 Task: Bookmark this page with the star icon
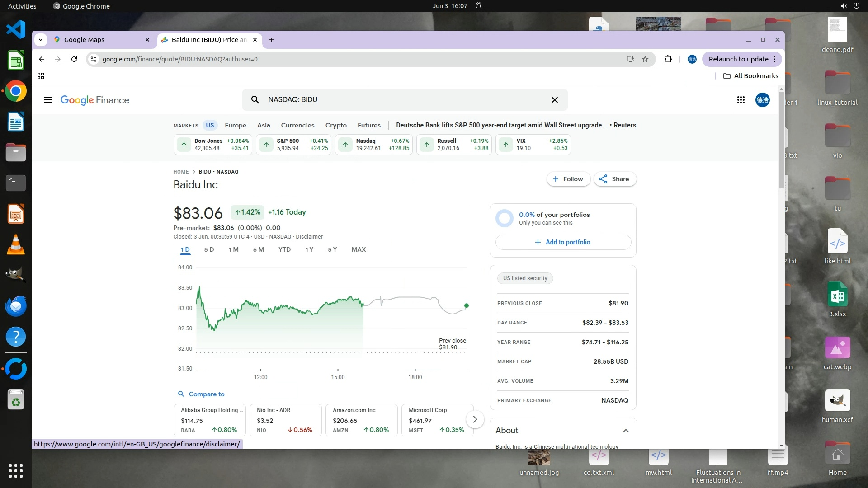pos(645,59)
